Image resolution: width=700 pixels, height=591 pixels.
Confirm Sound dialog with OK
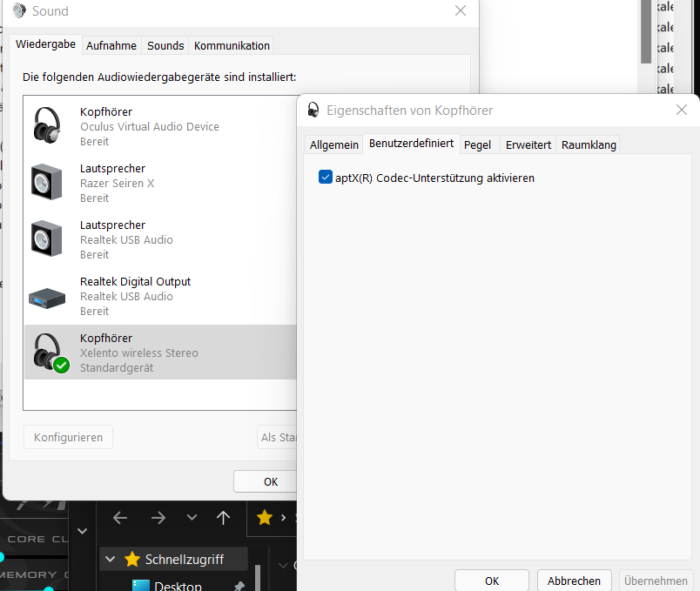pyautogui.click(x=266, y=481)
